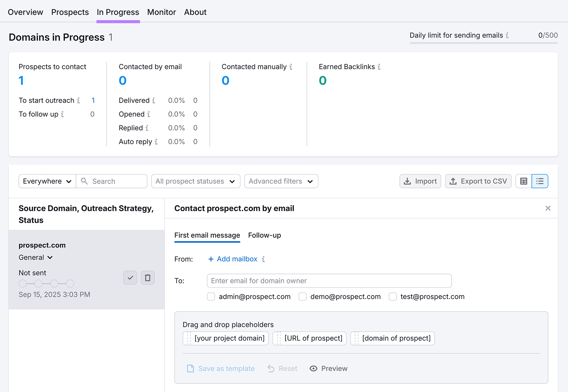Image resolution: width=568 pixels, height=392 pixels.
Task: Open Preview with the eye icon
Action: [x=313, y=369]
